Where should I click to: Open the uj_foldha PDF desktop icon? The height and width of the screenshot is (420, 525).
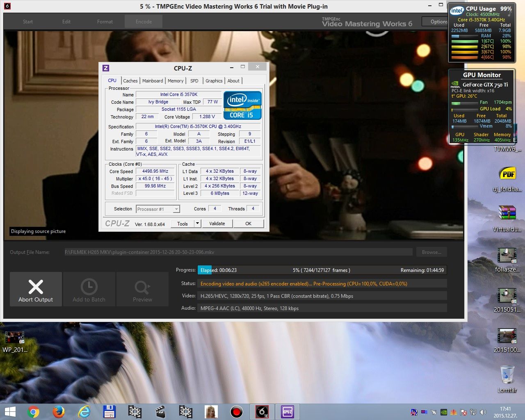[507, 179]
